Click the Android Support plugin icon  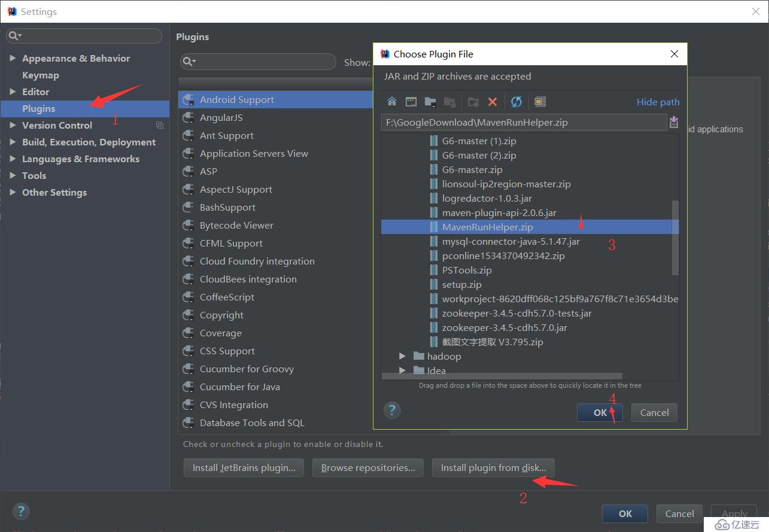189,100
